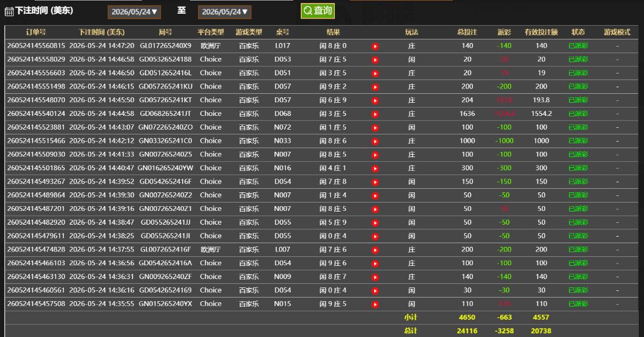Play replay for order 260524145509030
Image resolution: width=644 pixels, height=337 pixels.
tap(375, 155)
